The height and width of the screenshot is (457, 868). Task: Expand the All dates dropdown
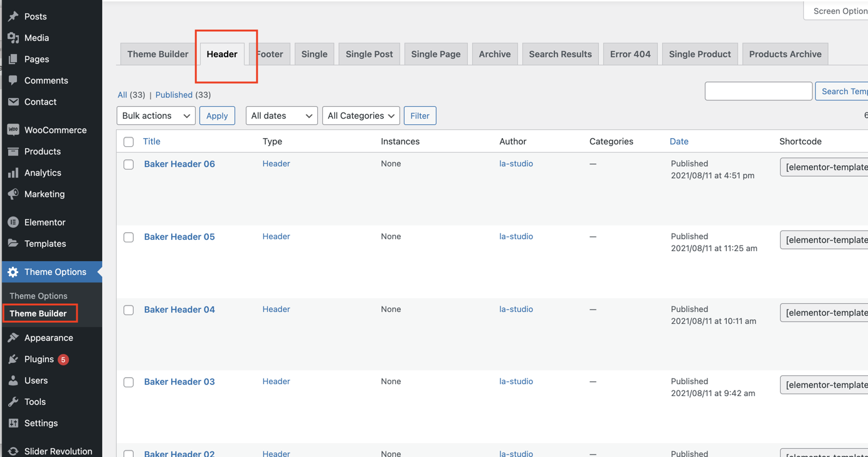[x=282, y=116]
